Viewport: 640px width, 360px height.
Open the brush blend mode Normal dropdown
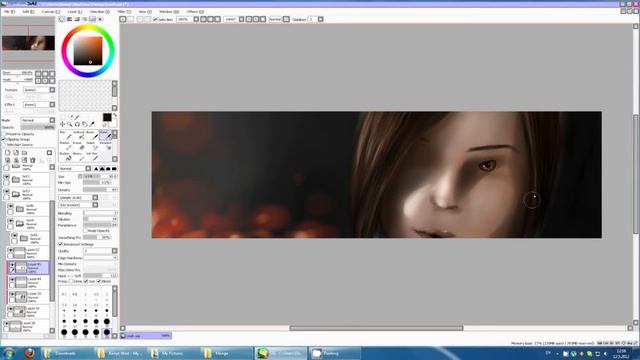click(x=75, y=169)
